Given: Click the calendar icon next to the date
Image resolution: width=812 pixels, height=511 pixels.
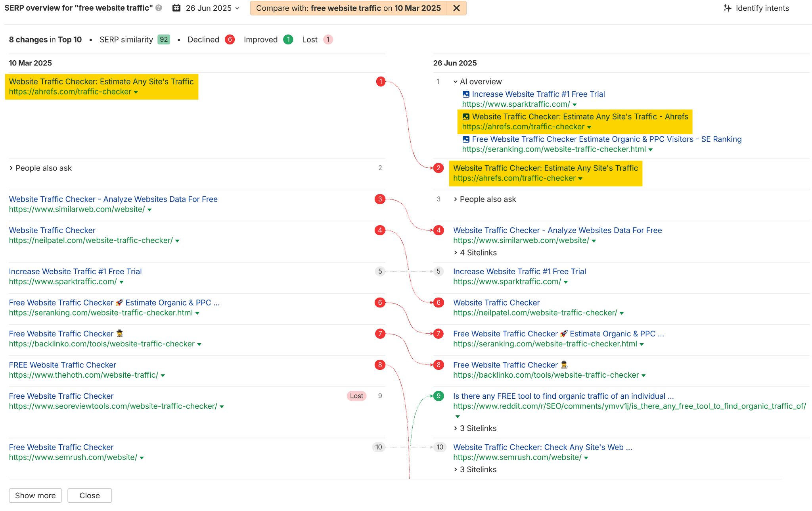Looking at the screenshot, I should pos(176,8).
